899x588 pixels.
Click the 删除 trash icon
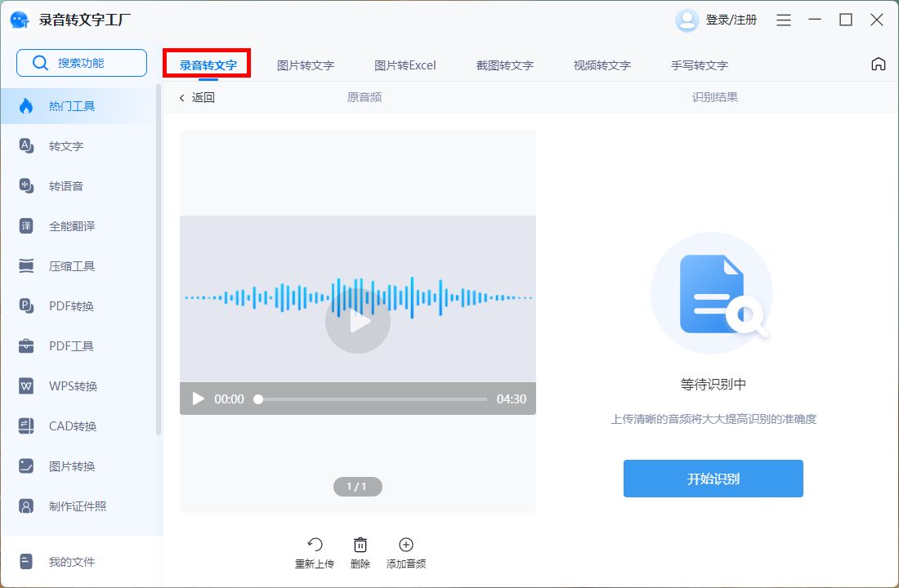360,545
